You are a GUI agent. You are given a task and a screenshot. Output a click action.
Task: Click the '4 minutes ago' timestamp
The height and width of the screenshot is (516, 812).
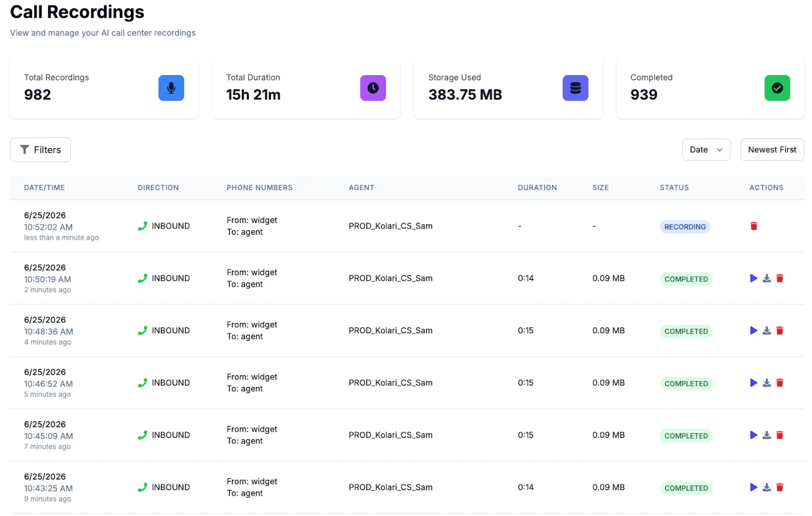point(48,342)
